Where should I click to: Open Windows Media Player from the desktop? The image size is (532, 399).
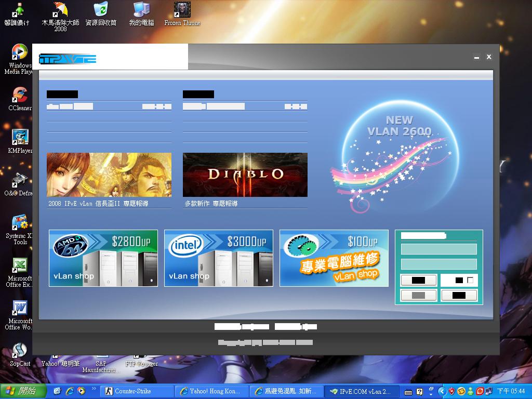[19, 52]
